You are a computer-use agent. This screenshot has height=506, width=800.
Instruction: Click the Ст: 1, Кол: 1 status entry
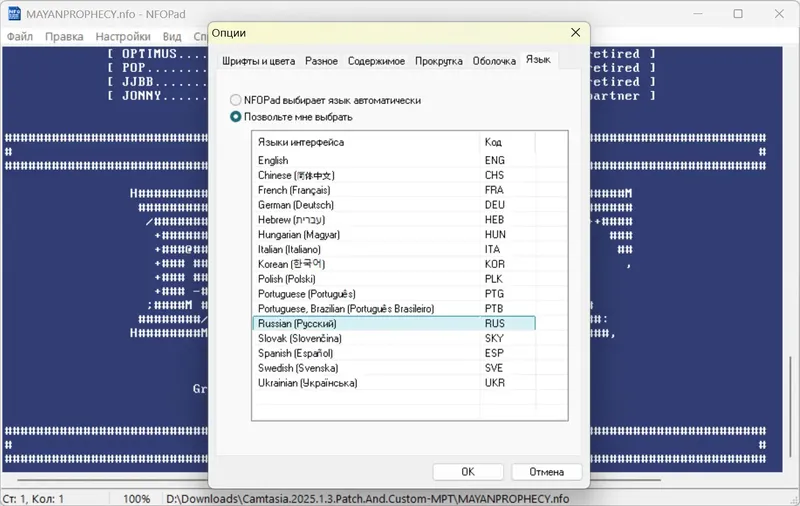click(x=33, y=499)
